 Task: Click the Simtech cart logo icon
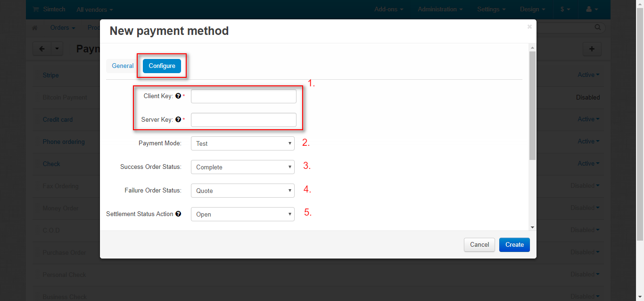[x=36, y=9]
